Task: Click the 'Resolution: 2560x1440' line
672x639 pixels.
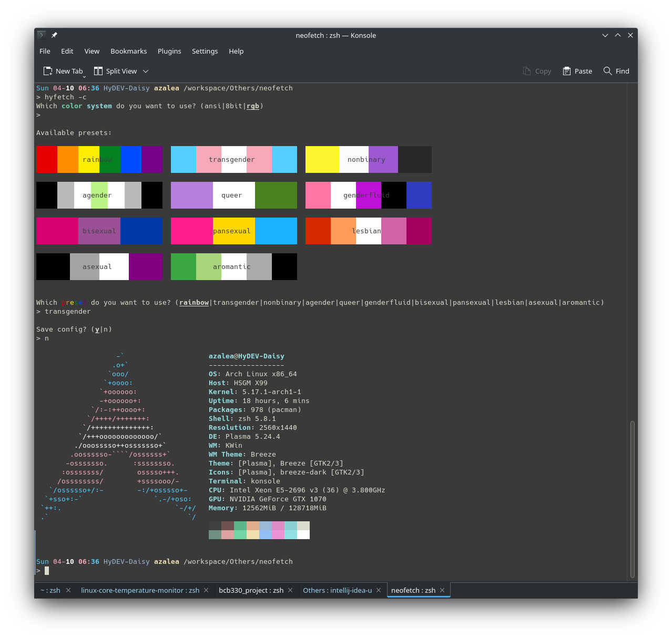Action: click(x=253, y=428)
